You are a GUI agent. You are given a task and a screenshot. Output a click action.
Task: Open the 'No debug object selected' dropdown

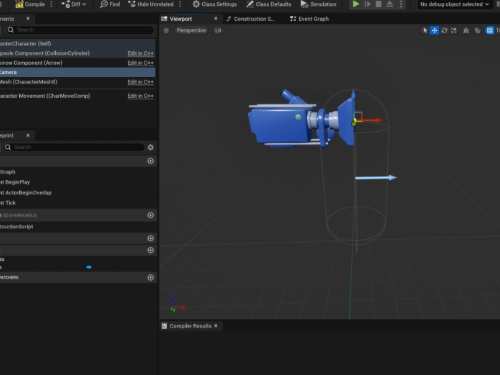pos(454,4)
